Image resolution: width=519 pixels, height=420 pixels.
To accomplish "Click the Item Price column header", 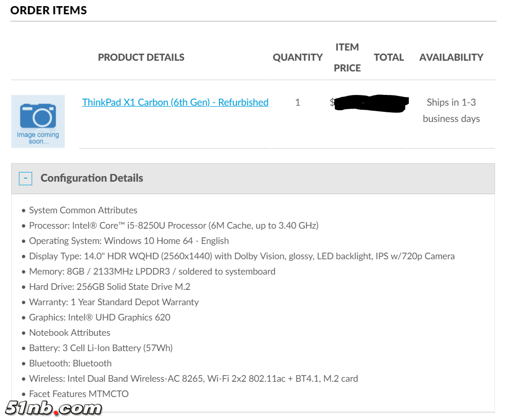I will (x=347, y=57).
